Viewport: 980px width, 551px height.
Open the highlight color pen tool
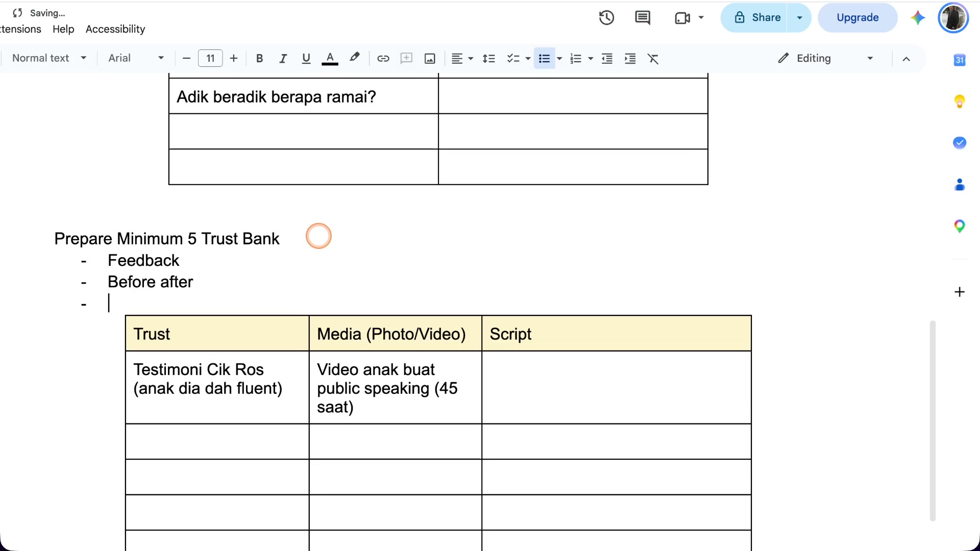point(354,58)
